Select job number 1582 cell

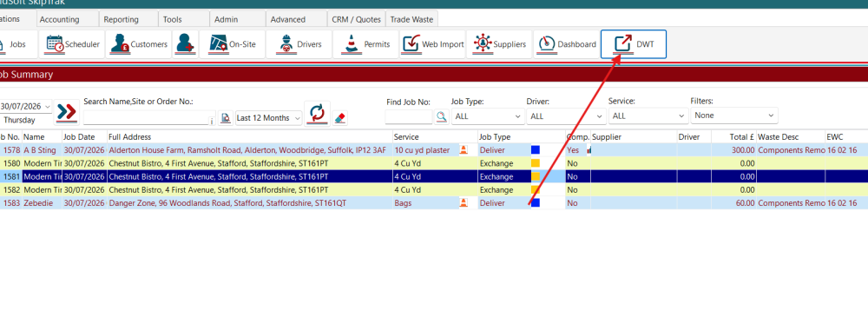[x=10, y=190]
